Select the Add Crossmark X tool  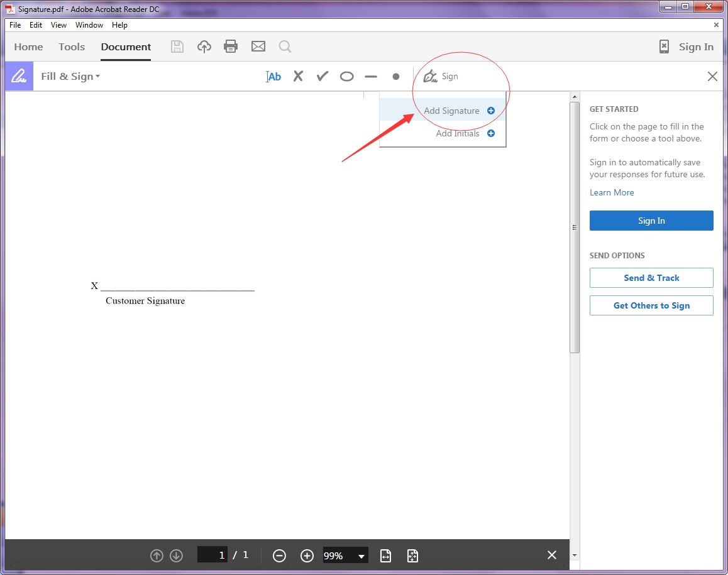click(298, 76)
